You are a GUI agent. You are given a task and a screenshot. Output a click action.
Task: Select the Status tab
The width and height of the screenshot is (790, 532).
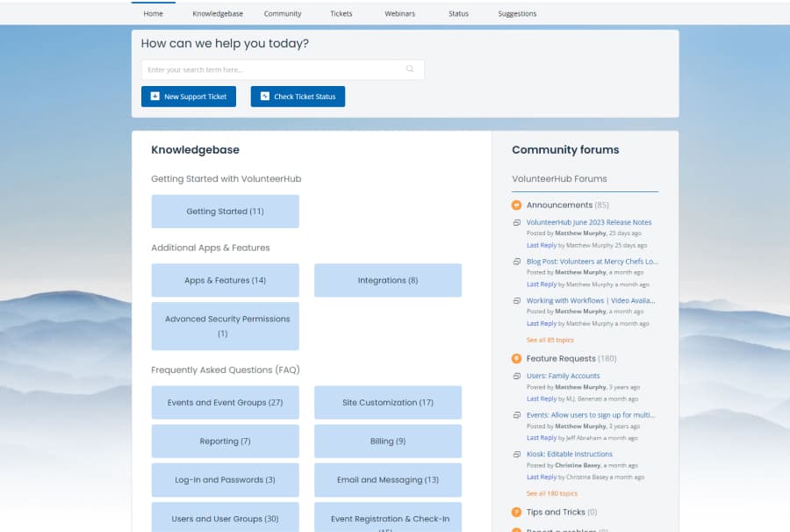[x=458, y=13]
